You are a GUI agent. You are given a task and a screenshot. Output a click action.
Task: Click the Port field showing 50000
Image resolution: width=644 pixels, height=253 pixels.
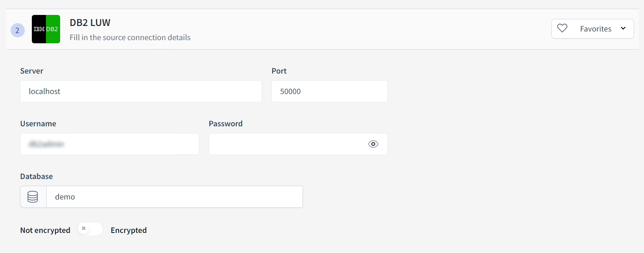point(329,91)
